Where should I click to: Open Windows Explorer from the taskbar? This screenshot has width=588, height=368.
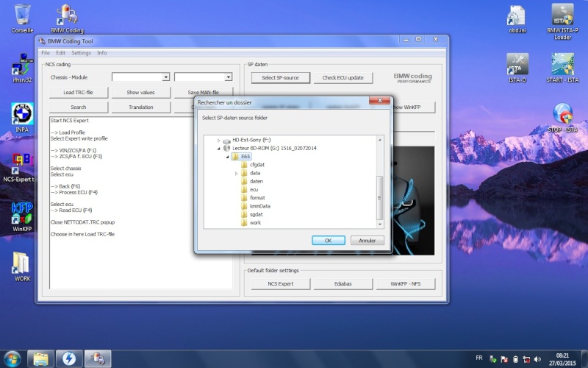pos(40,358)
